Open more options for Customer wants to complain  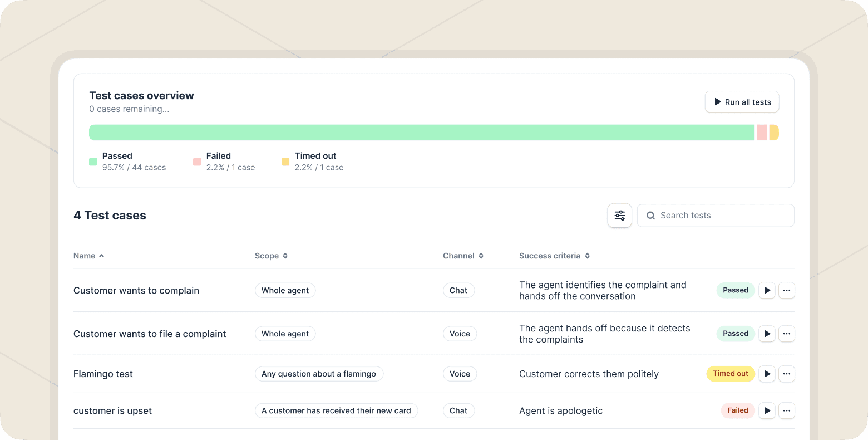[x=786, y=290]
